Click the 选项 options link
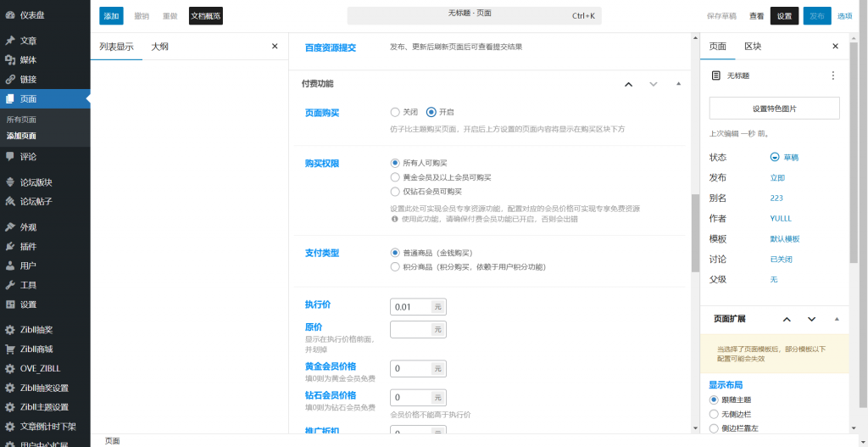The height and width of the screenshot is (447, 868). 845,16
